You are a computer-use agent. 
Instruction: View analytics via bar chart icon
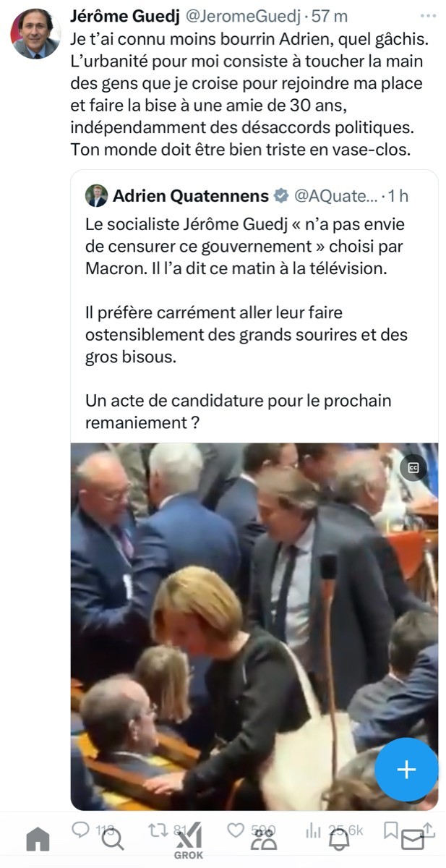pos(313,830)
